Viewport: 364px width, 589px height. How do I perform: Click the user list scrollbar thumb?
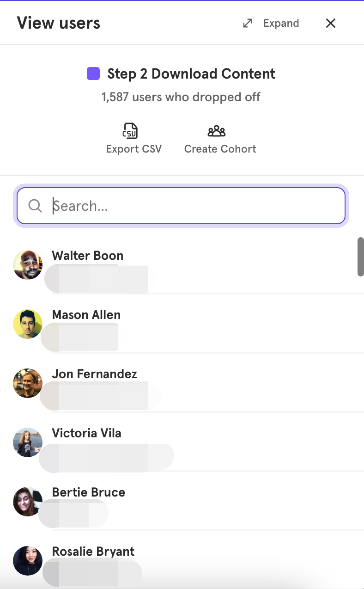click(361, 257)
